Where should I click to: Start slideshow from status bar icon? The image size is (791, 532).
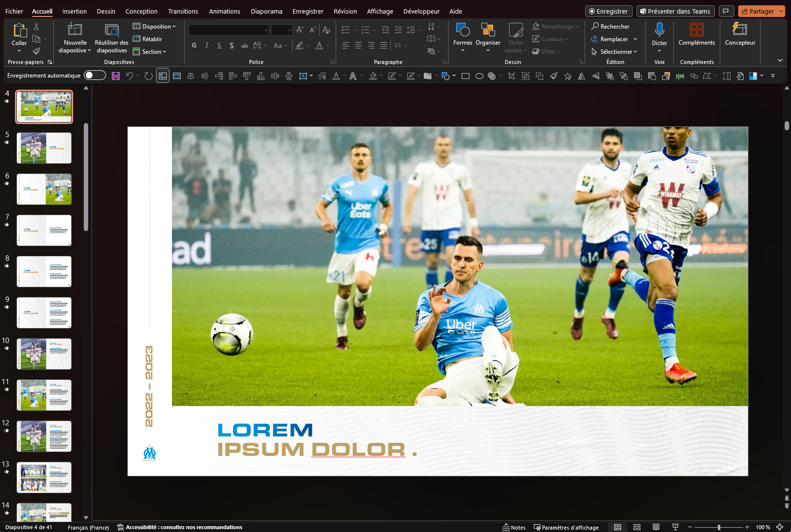tap(675, 527)
